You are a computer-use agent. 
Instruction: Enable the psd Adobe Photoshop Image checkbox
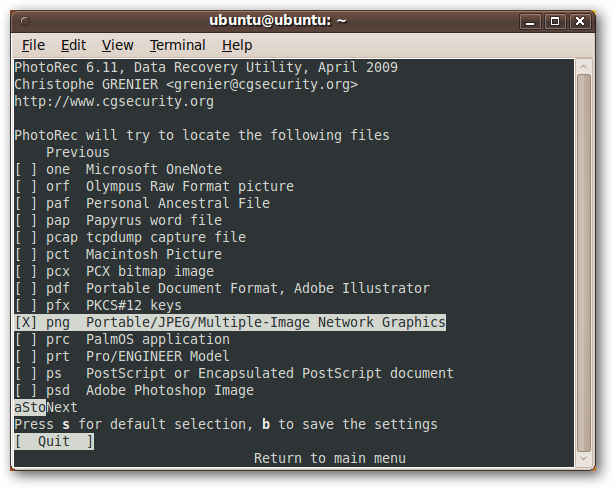coord(27,390)
